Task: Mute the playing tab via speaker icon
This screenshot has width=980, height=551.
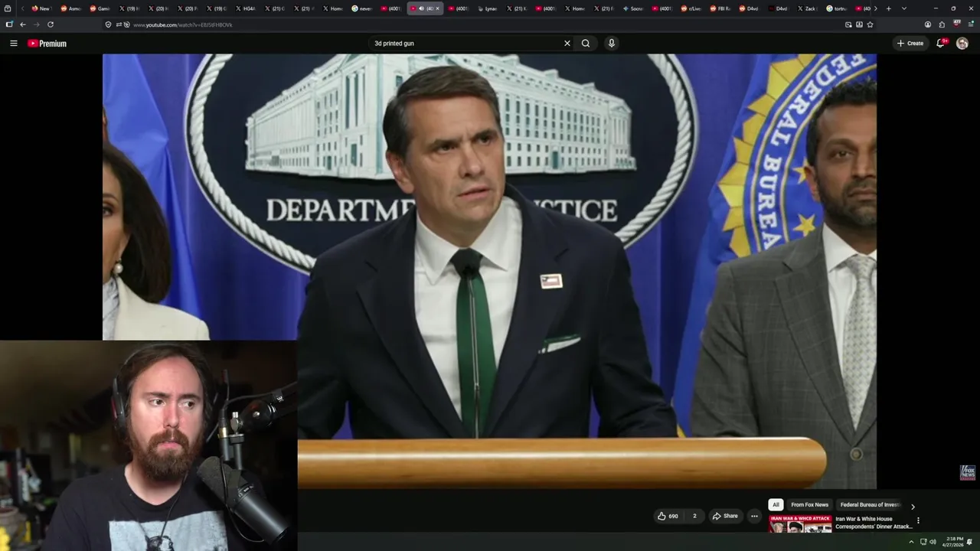Action: [421, 8]
